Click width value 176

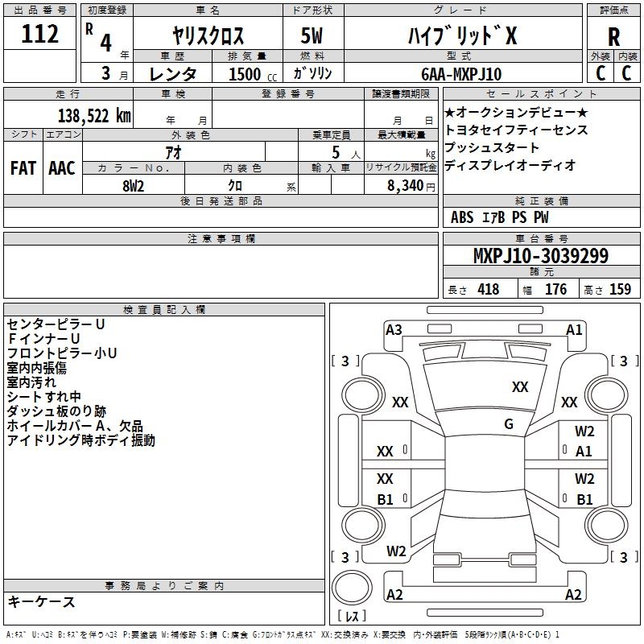click(x=555, y=289)
